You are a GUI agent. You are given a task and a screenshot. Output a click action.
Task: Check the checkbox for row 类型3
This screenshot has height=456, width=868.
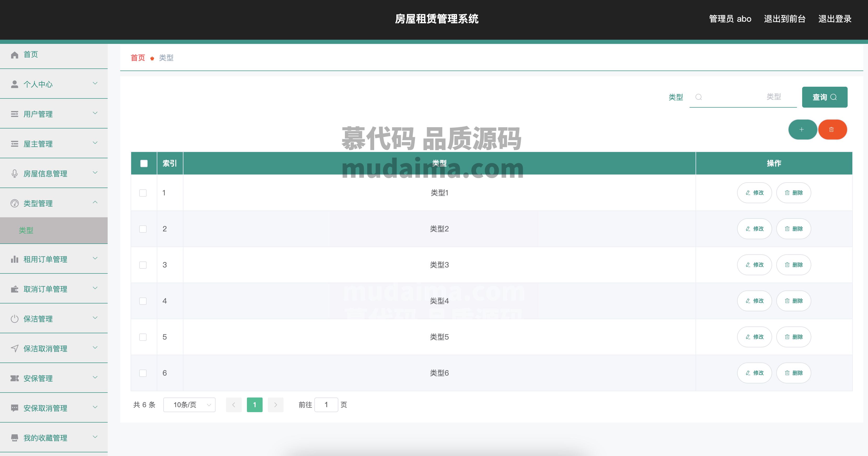point(143,265)
